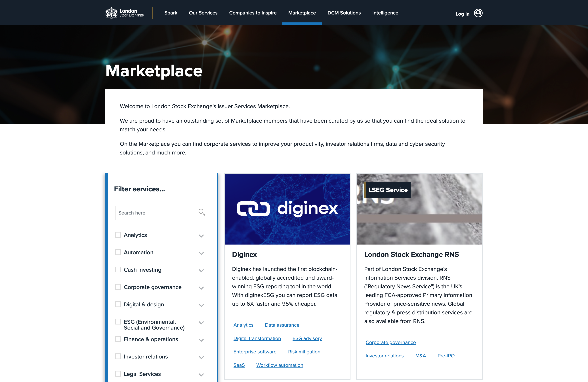Focus the Search here input field
The height and width of the screenshot is (382, 588).
click(163, 213)
